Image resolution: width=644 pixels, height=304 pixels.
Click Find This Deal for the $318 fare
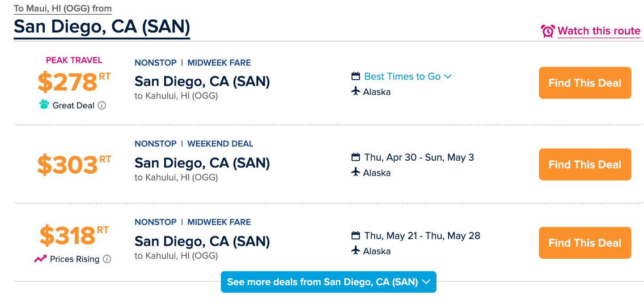(585, 243)
